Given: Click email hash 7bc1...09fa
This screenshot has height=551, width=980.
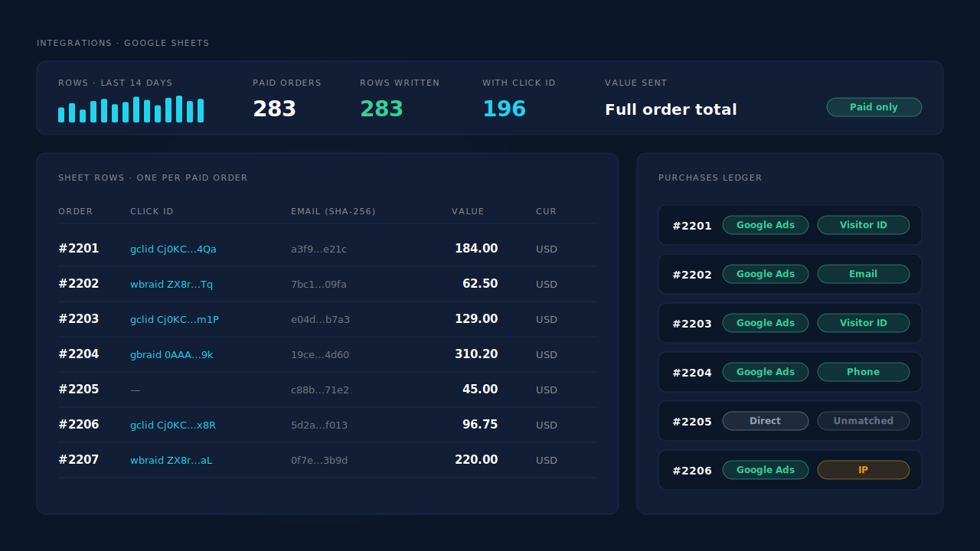Looking at the screenshot, I should [318, 284].
